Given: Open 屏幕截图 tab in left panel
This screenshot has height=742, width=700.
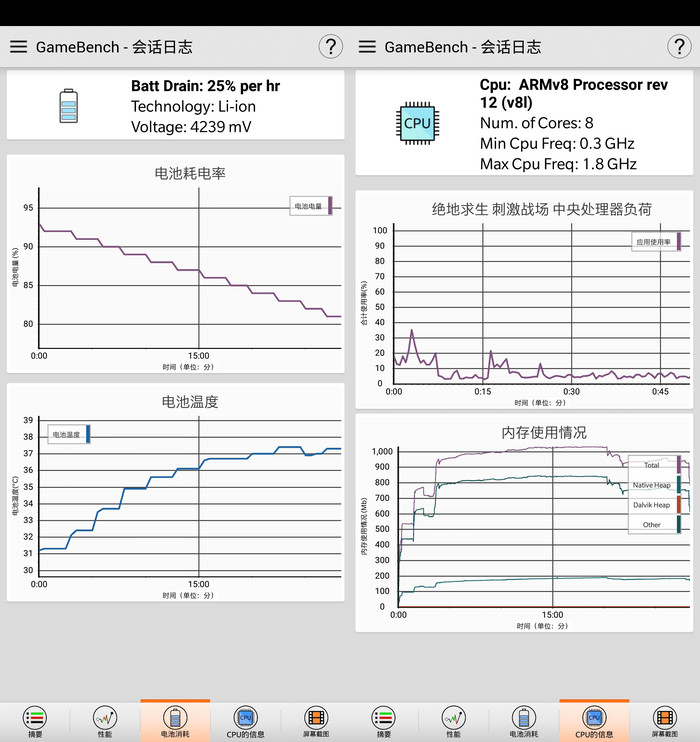Looking at the screenshot, I should (x=315, y=721).
